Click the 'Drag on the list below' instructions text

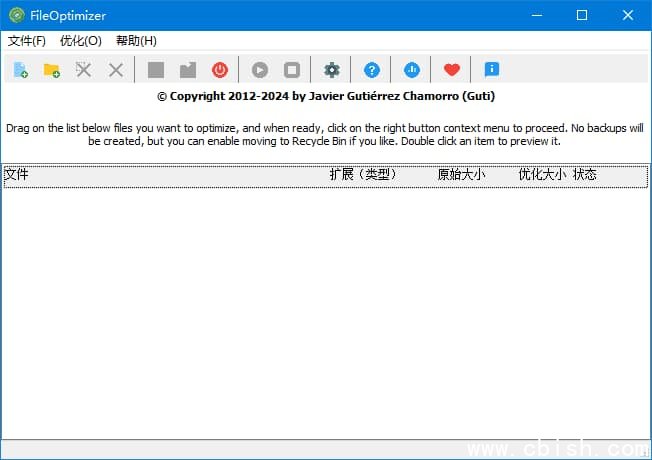pos(324,134)
